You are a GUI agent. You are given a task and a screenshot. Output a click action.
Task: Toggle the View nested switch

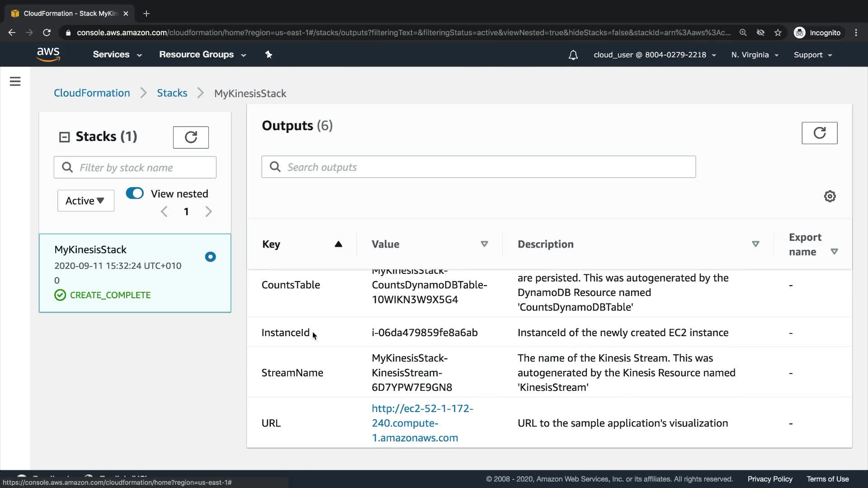(135, 193)
